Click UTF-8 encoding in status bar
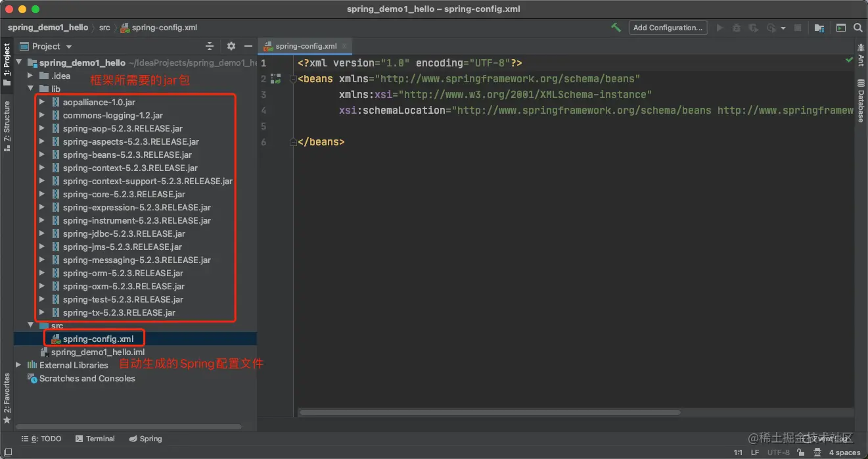 (x=779, y=452)
